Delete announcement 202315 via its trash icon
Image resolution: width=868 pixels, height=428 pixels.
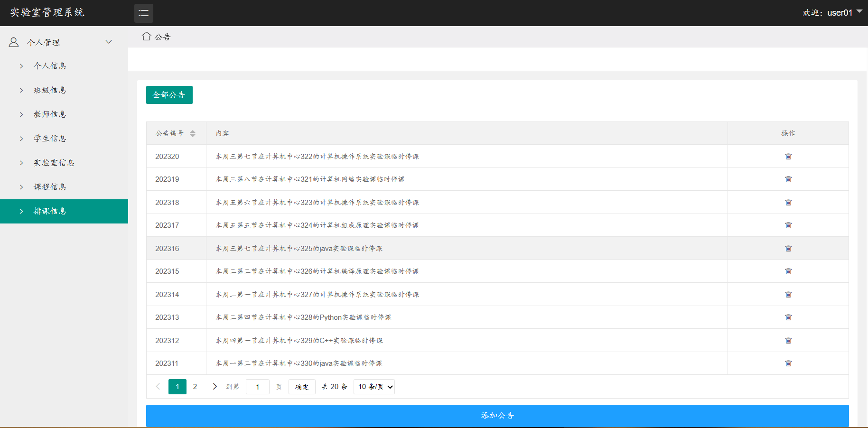click(x=788, y=271)
